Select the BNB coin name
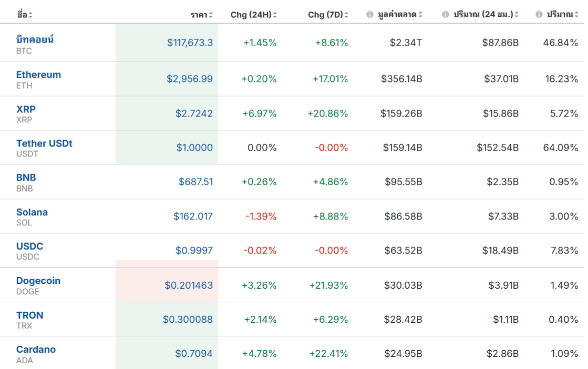The image size is (588, 369). [26, 177]
